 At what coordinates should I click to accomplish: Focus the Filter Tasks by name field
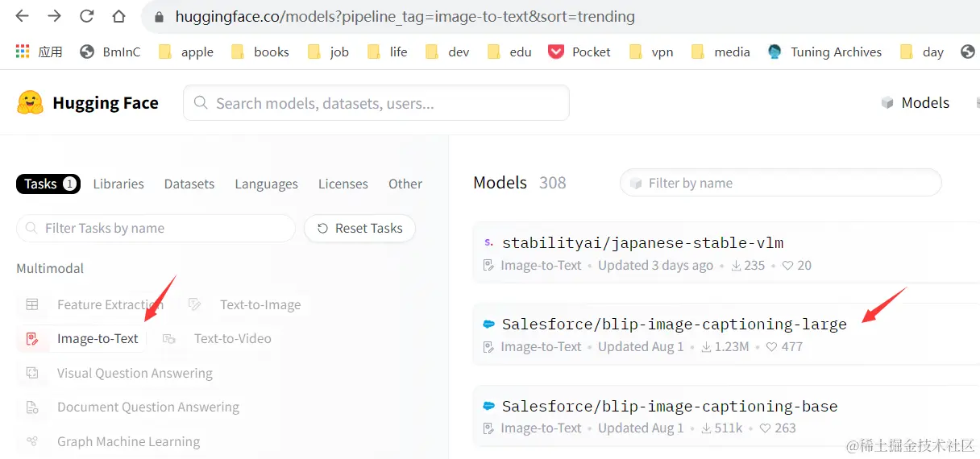[156, 228]
